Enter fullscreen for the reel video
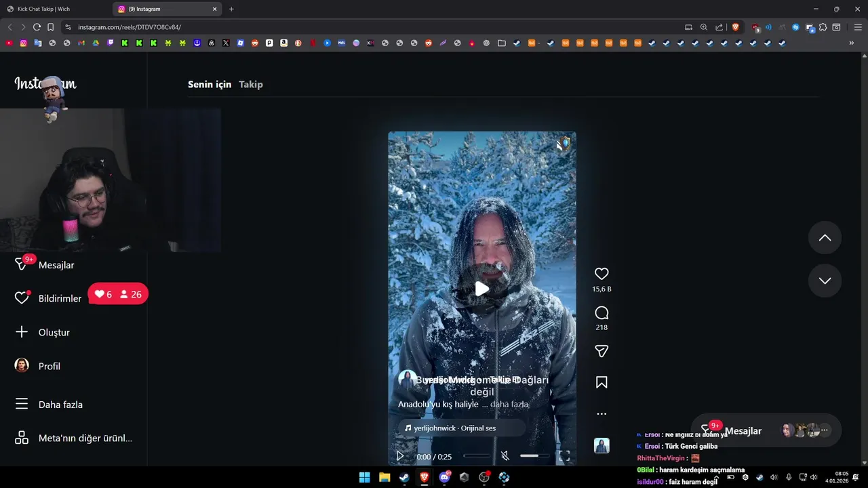 tap(564, 456)
